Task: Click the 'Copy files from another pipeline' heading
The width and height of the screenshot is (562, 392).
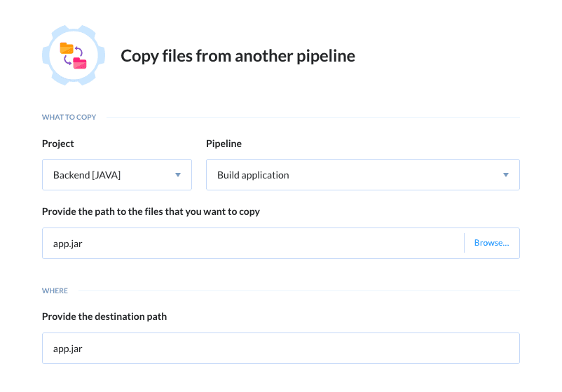Action: pyautogui.click(x=238, y=56)
